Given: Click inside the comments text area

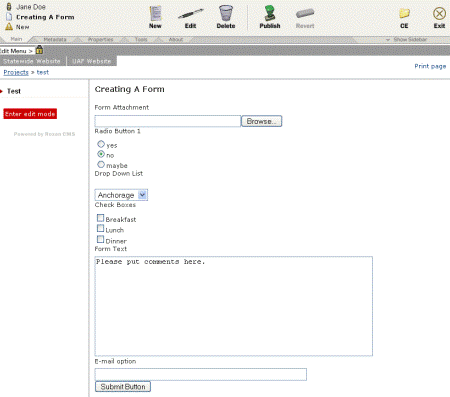Looking at the screenshot, I should 234,306.
